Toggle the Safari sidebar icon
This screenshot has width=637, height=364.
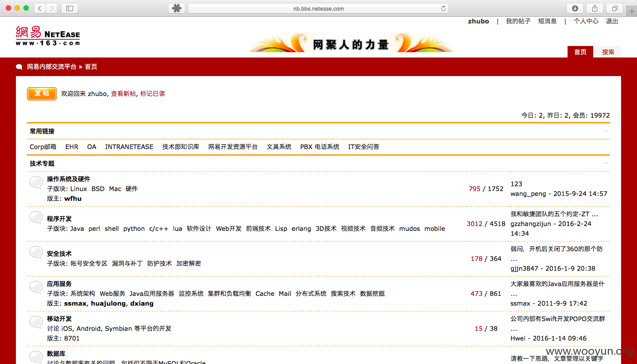pos(69,8)
